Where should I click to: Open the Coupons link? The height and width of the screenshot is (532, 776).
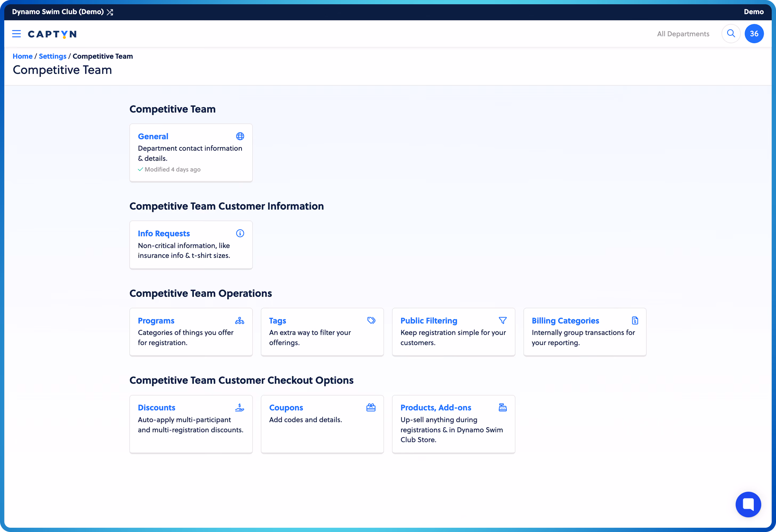[286, 408]
